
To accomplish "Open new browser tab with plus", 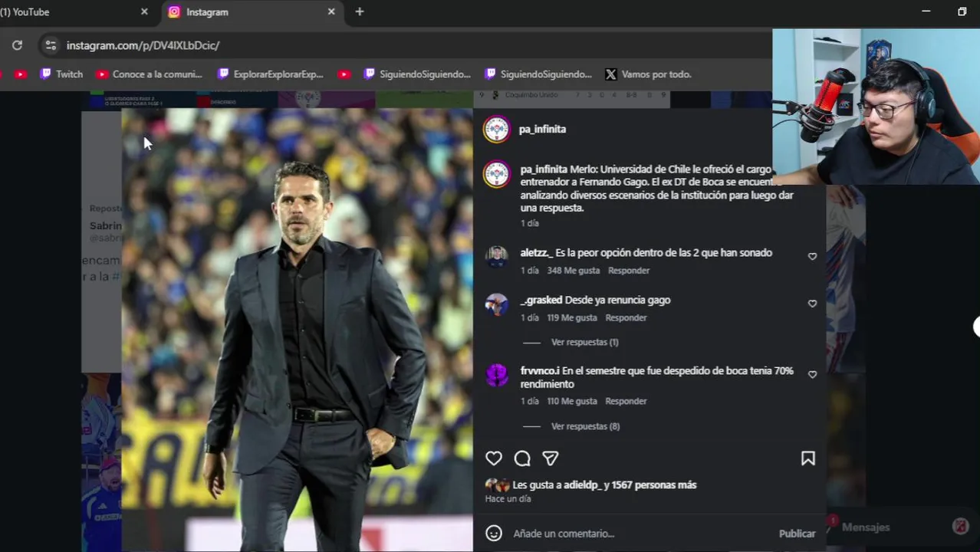I will tap(360, 11).
